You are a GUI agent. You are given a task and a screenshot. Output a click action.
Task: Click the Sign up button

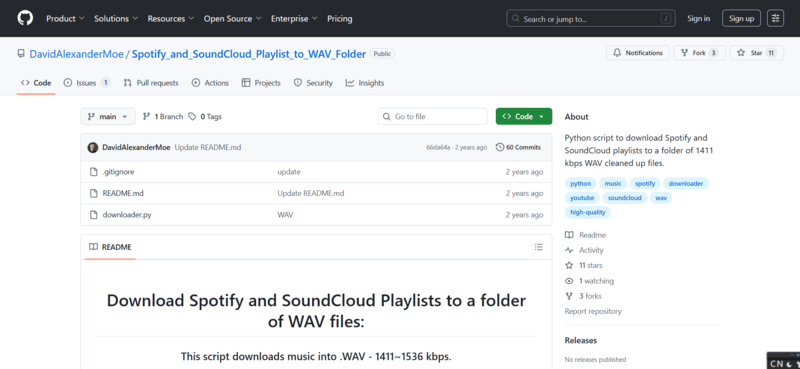coord(741,18)
